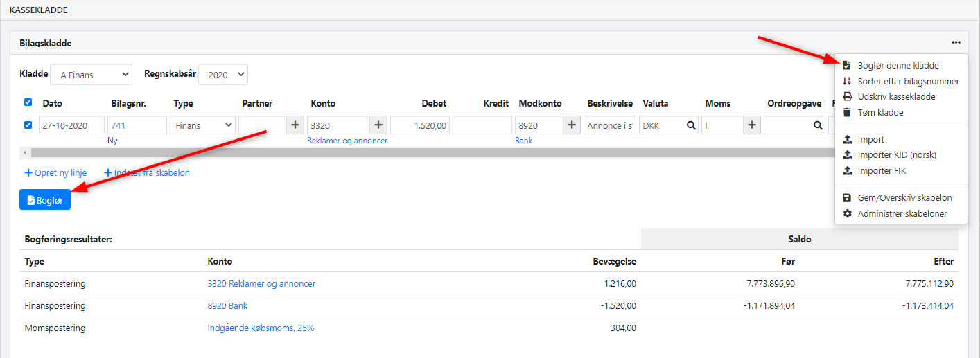980x358 pixels.
Task: Select Tøm kladde from the menu
Action: pos(880,112)
